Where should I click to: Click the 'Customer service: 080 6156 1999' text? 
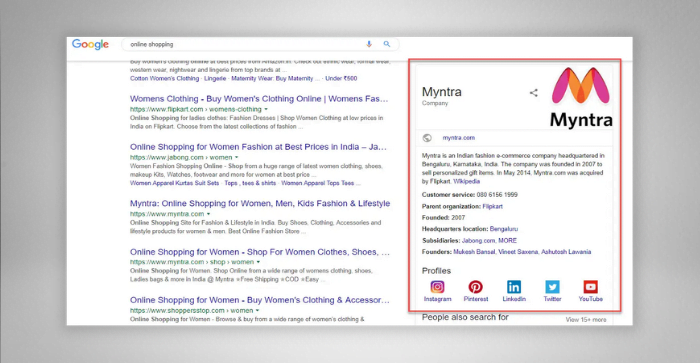[x=470, y=195]
